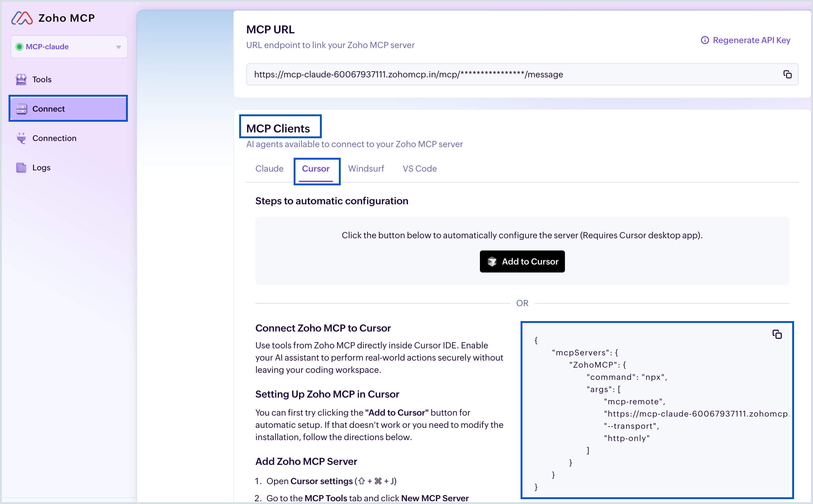Image resolution: width=813 pixels, height=504 pixels.
Task: Click the "ZohoMCP" line in code block
Action: (598, 365)
